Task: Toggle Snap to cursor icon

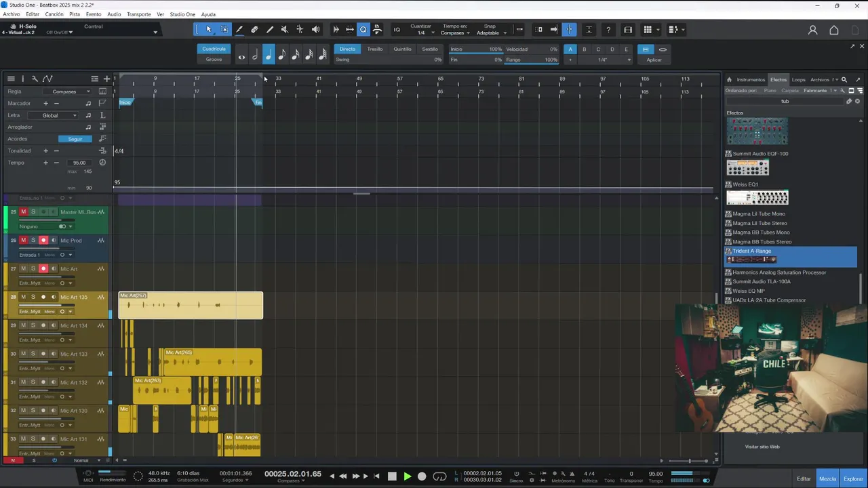Action: tap(569, 29)
